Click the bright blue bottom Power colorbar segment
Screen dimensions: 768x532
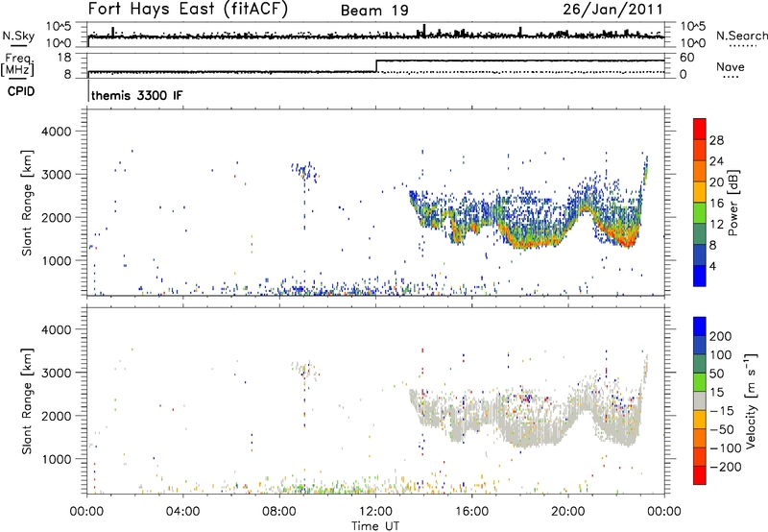(700, 276)
